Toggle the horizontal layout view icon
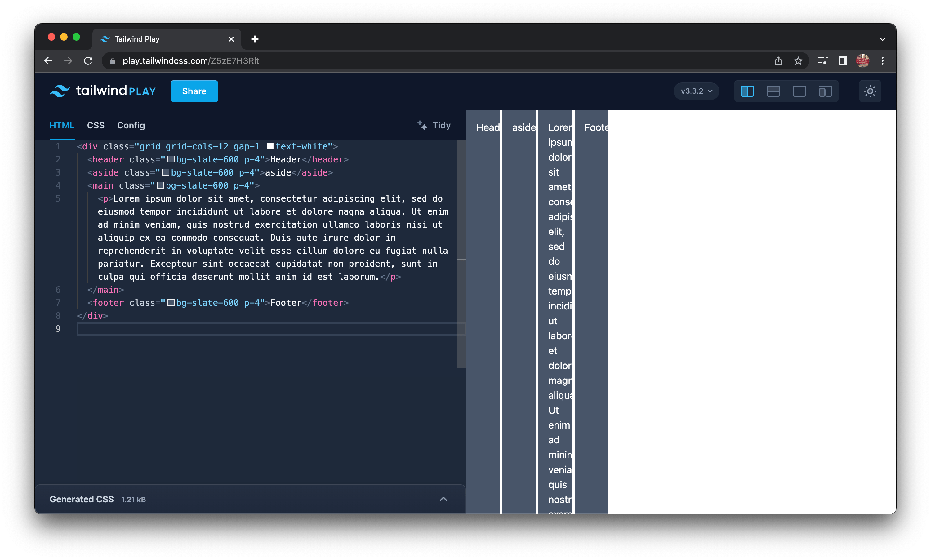The height and width of the screenshot is (560, 931). pos(773,91)
